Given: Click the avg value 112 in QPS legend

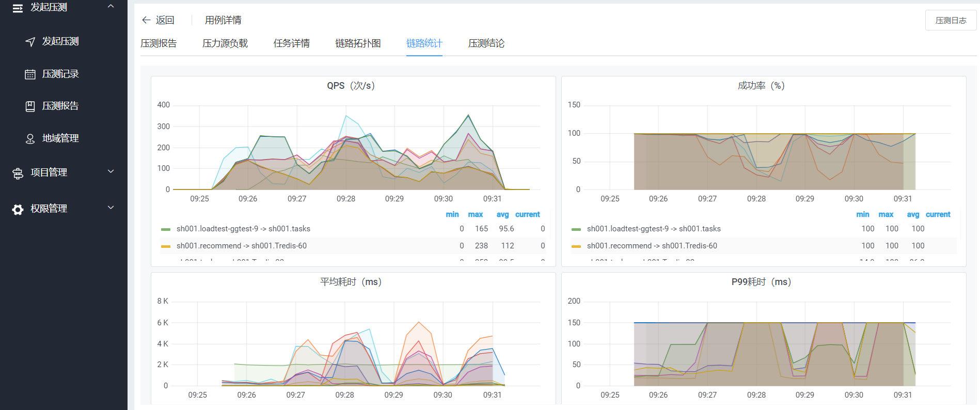Looking at the screenshot, I should 508,246.
